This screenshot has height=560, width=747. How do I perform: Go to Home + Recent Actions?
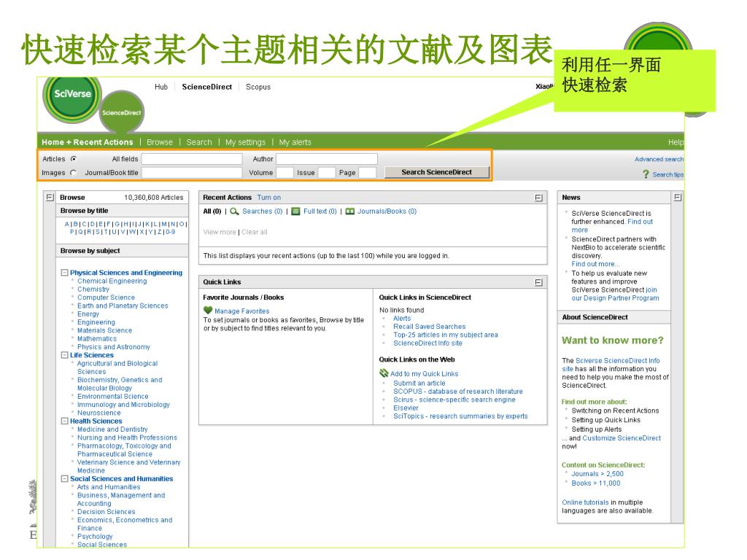click(88, 142)
